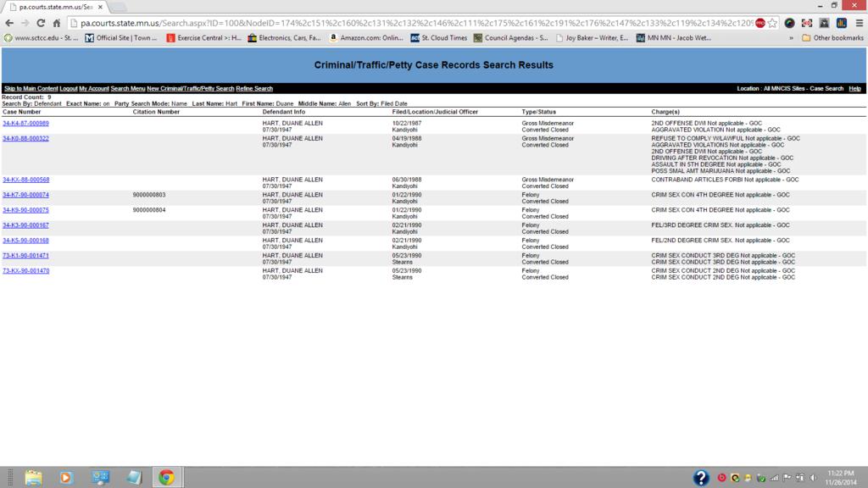The height and width of the screenshot is (488, 868).
Task: Click the browser Back arrow
Action: tap(9, 23)
